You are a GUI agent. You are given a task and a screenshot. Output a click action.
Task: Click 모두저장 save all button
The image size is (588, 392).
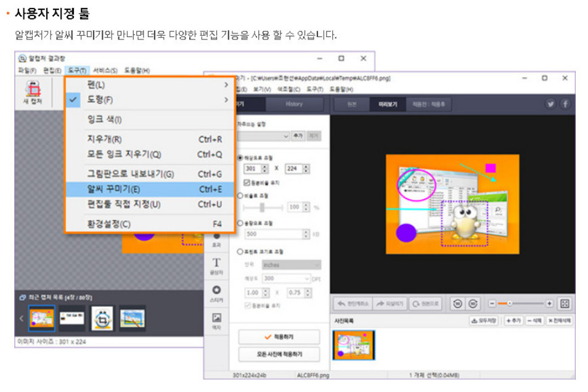[484, 321]
